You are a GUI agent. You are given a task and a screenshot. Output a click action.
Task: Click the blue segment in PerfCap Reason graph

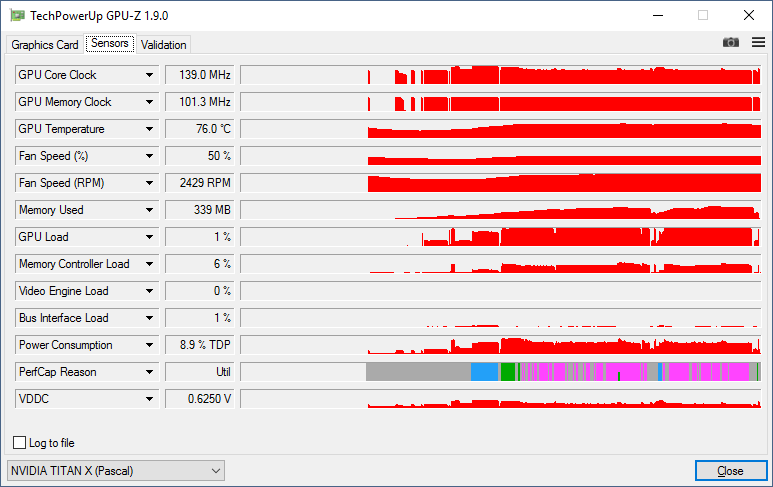coord(485,372)
